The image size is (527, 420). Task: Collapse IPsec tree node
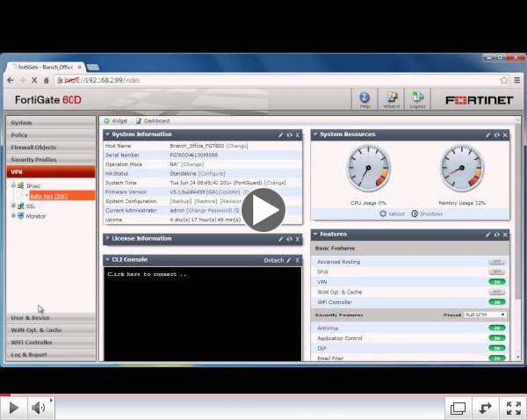[x=13, y=185]
